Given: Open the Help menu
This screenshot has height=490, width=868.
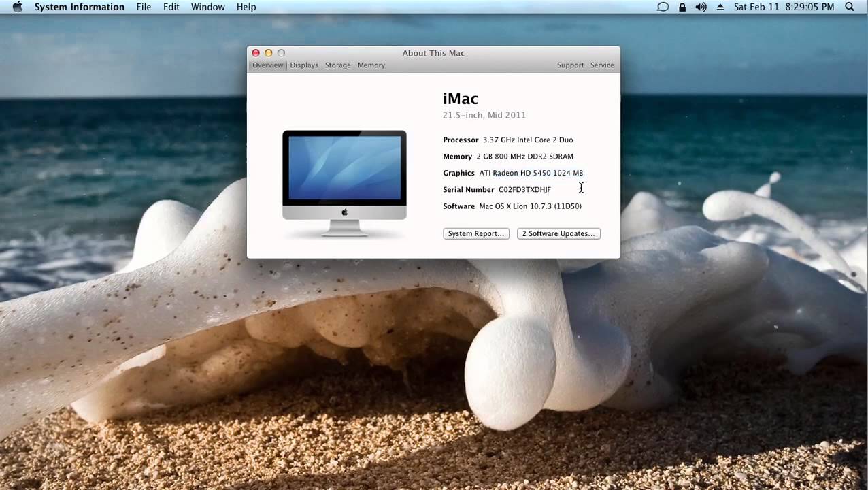Looking at the screenshot, I should pos(246,7).
